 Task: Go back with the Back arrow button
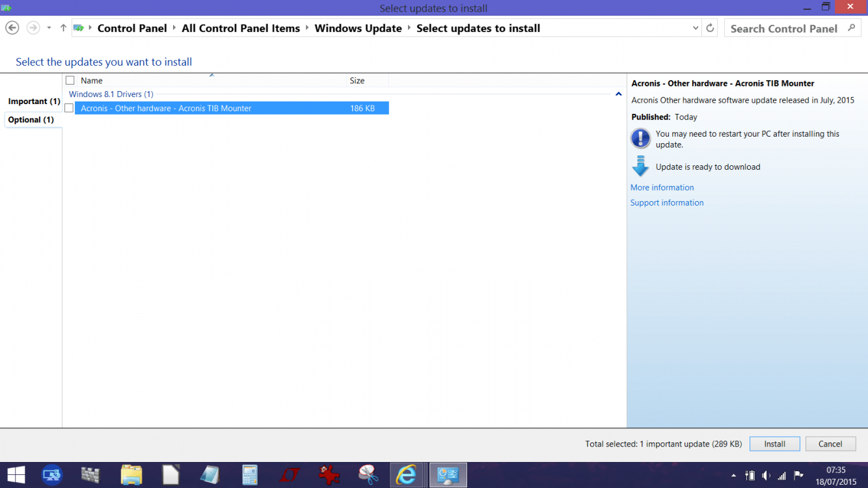(12, 28)
